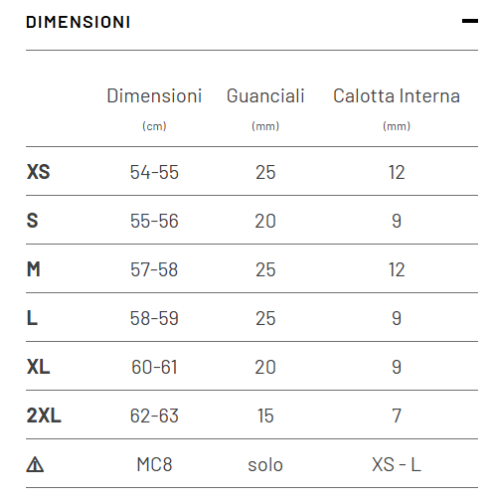Screen dimensions: 500x500
Task: Select the 62-63 dimension cell
Action: [154, 416]
